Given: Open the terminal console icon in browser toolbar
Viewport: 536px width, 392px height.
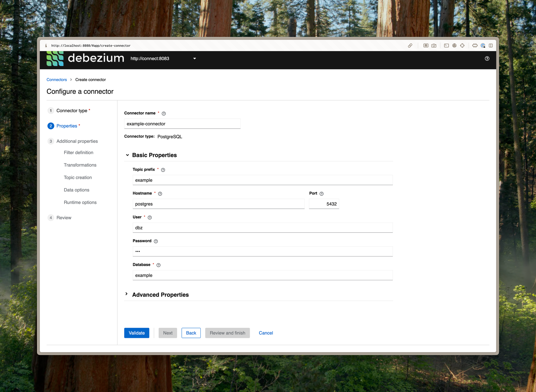Looking at the screenshot, I should 446,46.
